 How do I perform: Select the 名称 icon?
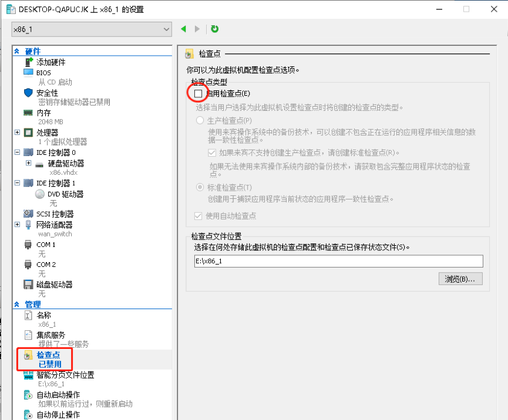pos(29,315)
